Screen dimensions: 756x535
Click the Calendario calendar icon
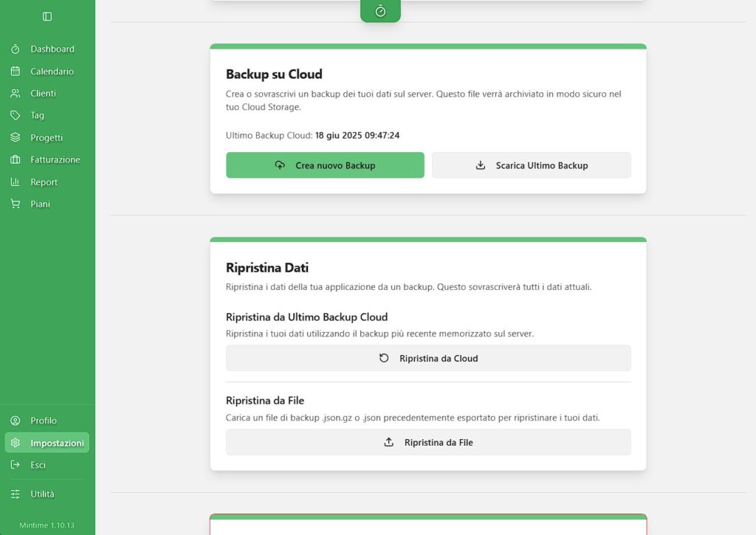tap(16, 72)
